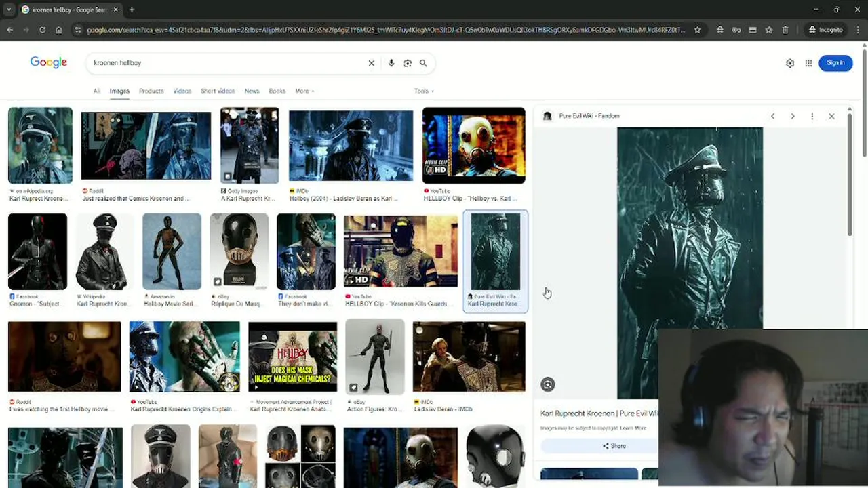Switch to the Products tab
The height and width of the screenshot is (488, 868).
coord(151,91)
